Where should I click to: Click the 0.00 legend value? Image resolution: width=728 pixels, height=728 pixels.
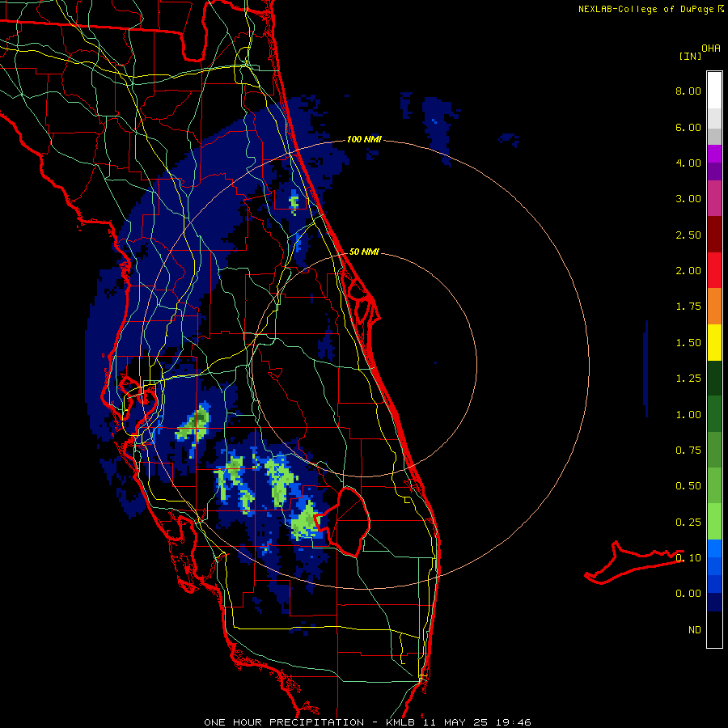[x=688, y=594]
